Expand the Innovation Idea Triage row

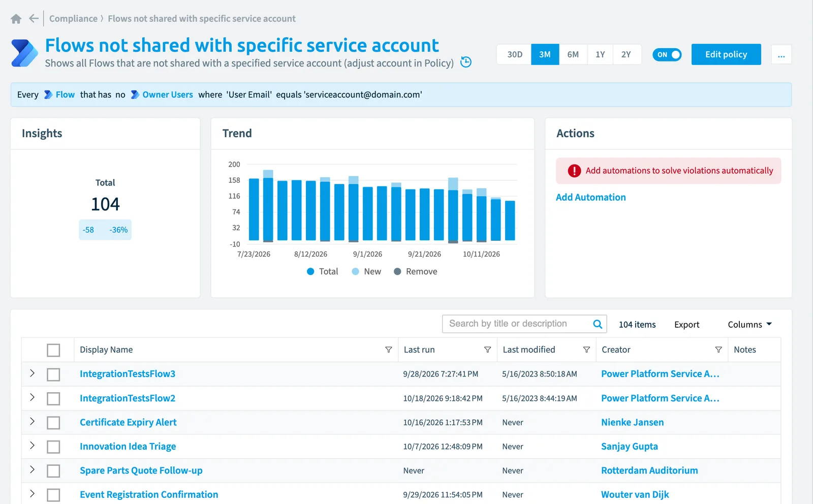point(32,446)
